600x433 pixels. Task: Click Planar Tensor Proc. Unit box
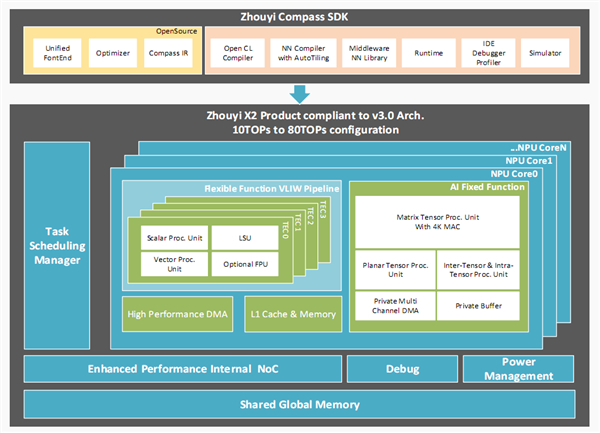pyautogui.click(x=395, y=270)
